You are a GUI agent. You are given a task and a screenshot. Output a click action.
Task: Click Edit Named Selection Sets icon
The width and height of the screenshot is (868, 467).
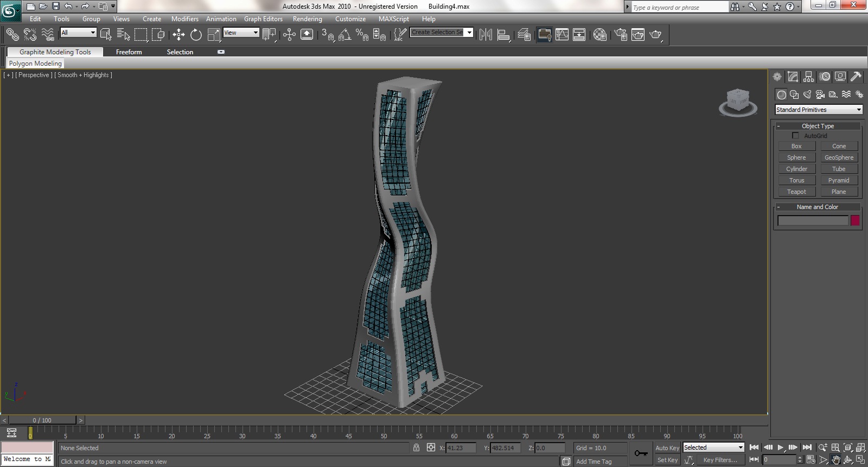[400, 35]
